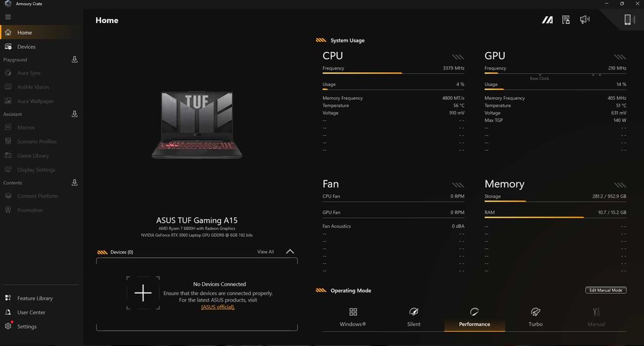Image resolution: width=644 pixels, height=346 pixels.
Task: Click the Aura Wallpaper icon
Action: (8, 101)
